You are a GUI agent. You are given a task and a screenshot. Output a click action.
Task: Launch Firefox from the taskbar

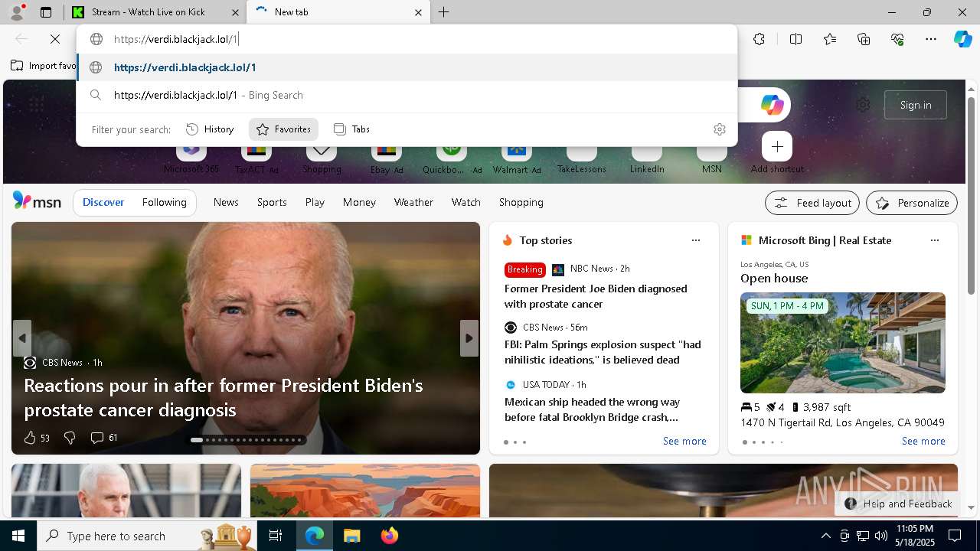(x=390, y=536)
